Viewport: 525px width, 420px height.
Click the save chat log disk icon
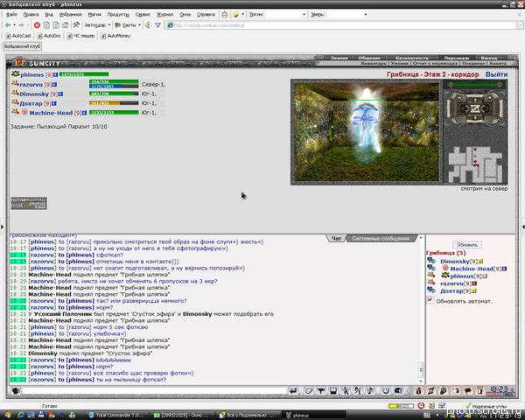(333, 390)
